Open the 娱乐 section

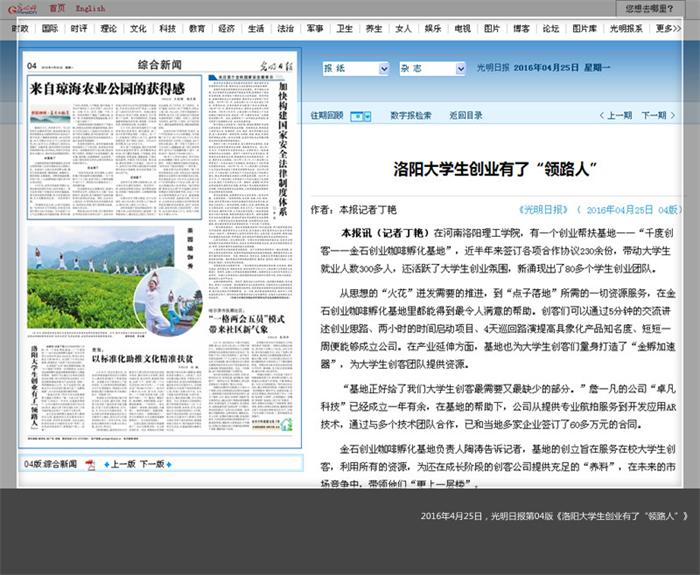(x=433, y=29)
